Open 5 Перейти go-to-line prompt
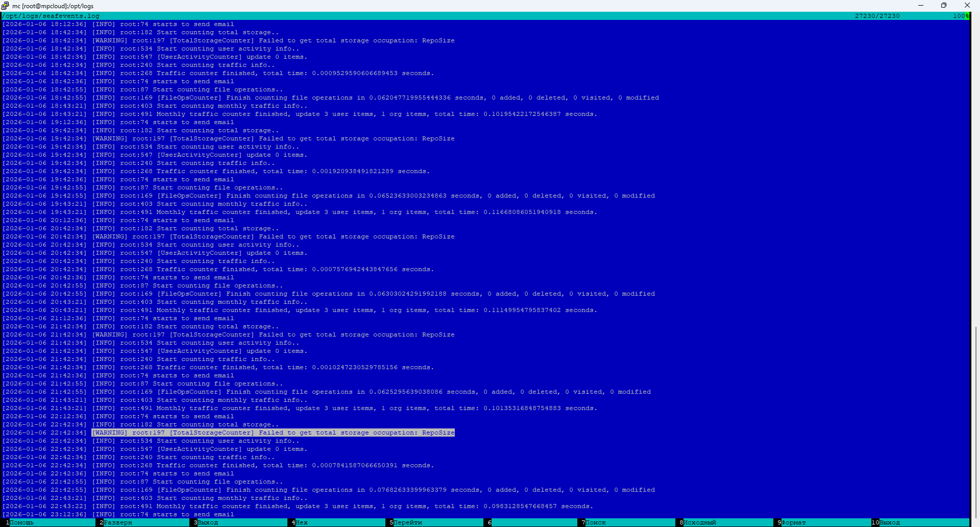The width and height of the screenshot is (980, 527). (408, 522)
